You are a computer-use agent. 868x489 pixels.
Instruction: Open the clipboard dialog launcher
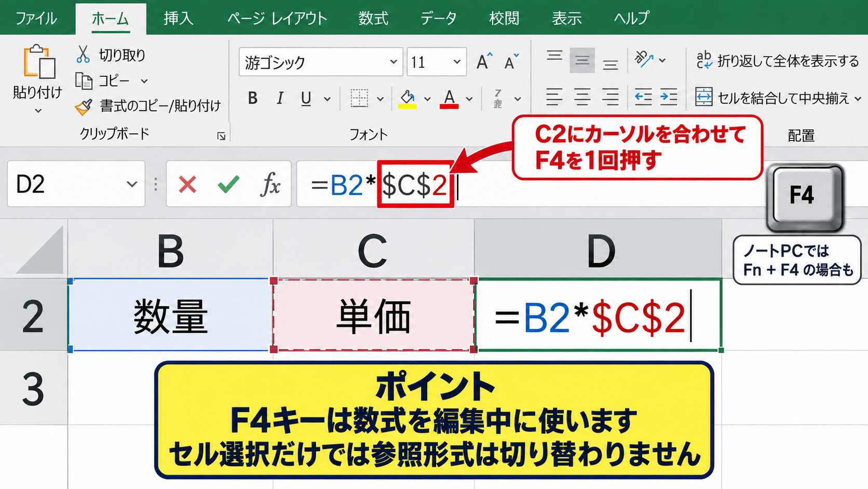(x=221, y=136)
